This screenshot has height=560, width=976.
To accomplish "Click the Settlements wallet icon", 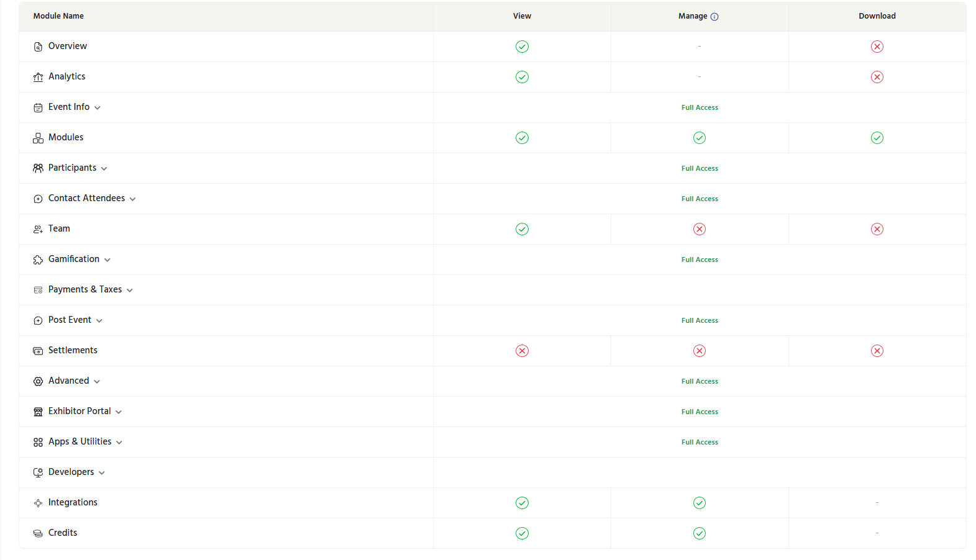I will click(38, 351).
